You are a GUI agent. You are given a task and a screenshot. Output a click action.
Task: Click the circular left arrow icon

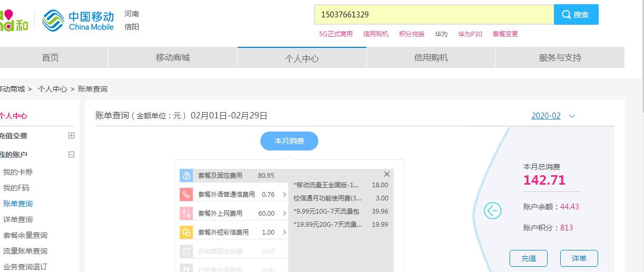click(x=492, y=211)
